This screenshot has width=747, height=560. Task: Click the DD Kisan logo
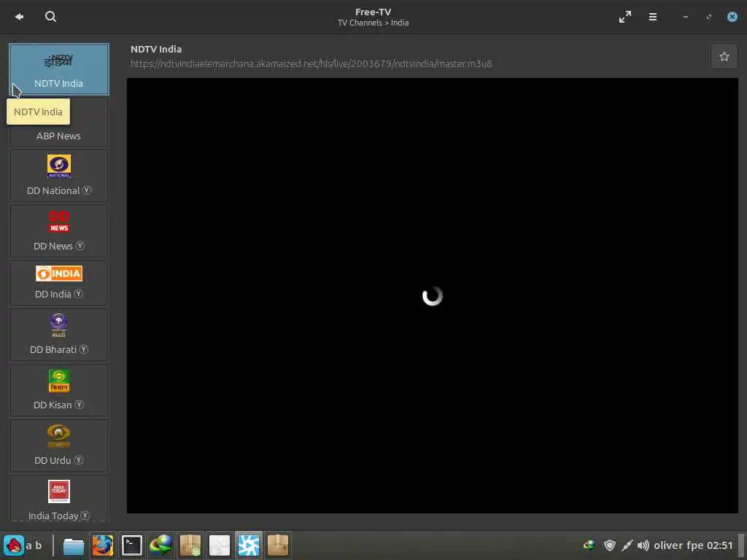[x=59, y=381]
